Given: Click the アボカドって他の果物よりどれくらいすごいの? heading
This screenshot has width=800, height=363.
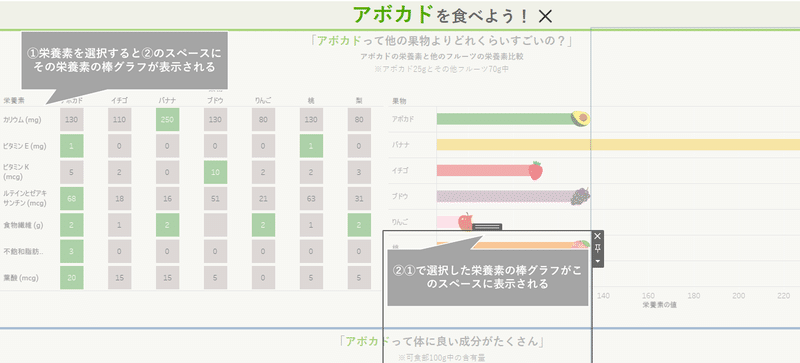Looking at the screenshot, I should pos(441,41).
